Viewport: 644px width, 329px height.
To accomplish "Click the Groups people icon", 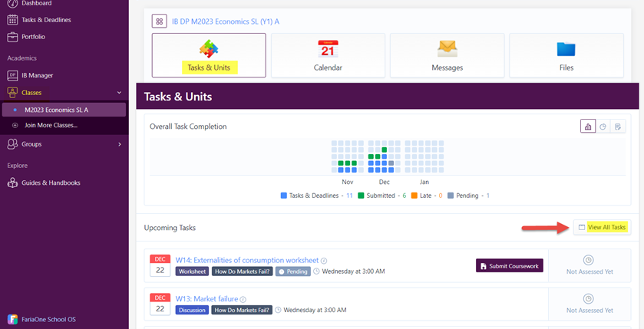I will point(12,144).
